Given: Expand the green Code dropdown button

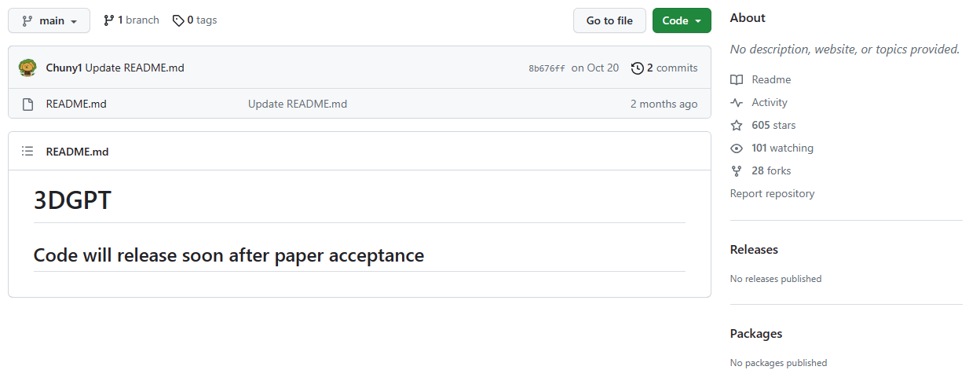Looking at the screenshot, I should (682, 20).
